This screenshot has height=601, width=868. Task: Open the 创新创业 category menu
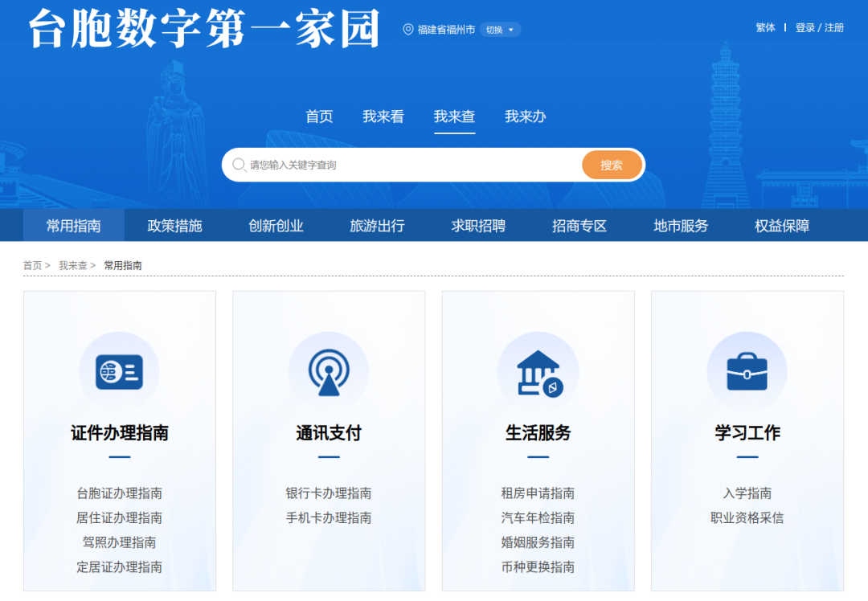[x=276, y=225]
